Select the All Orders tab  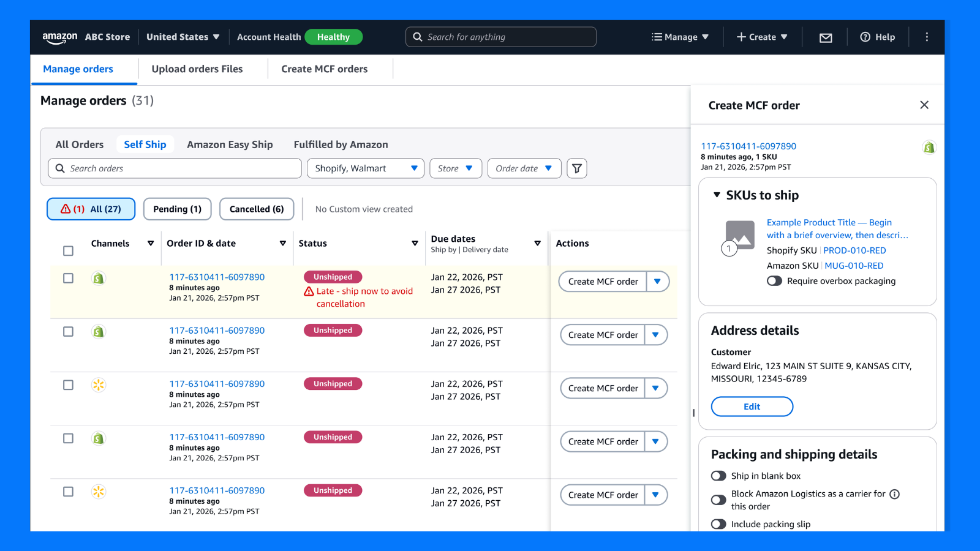(x=80, y=144)
